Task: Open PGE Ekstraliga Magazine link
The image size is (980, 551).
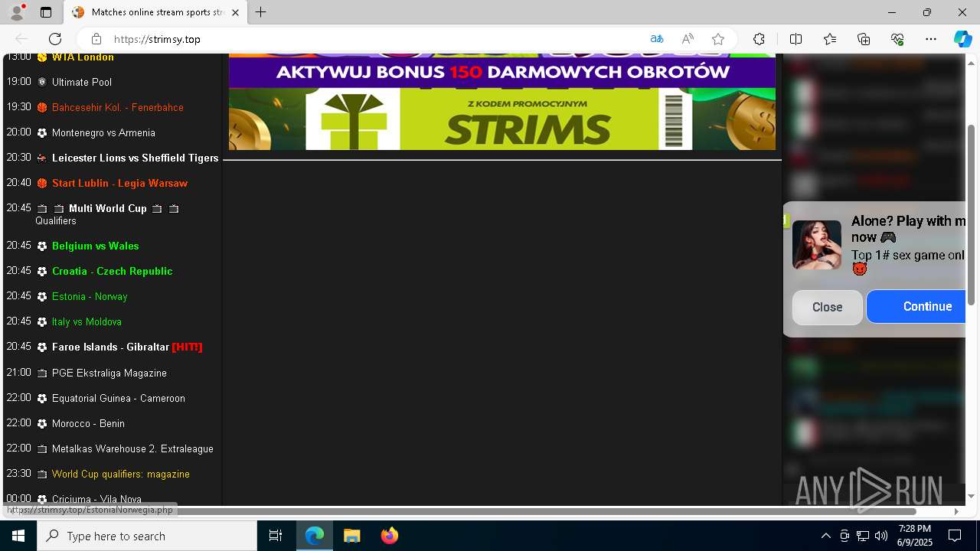Action: point(109,373)
